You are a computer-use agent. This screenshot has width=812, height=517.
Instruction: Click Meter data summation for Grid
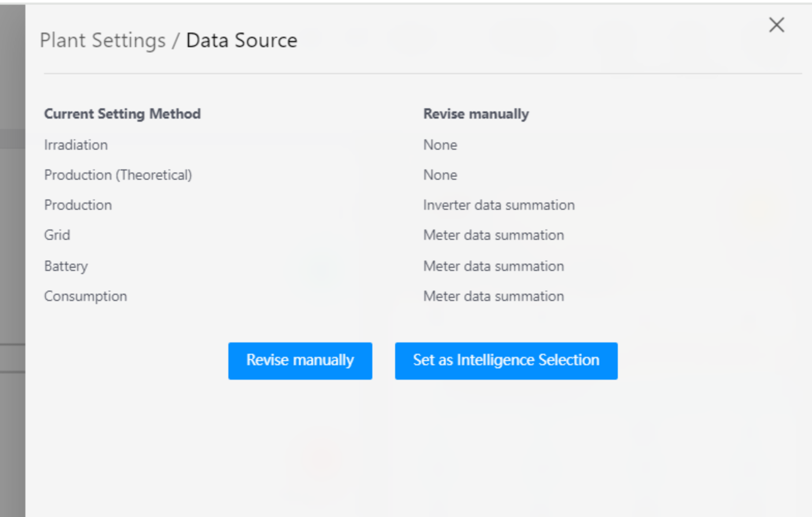tap(494, 235)
